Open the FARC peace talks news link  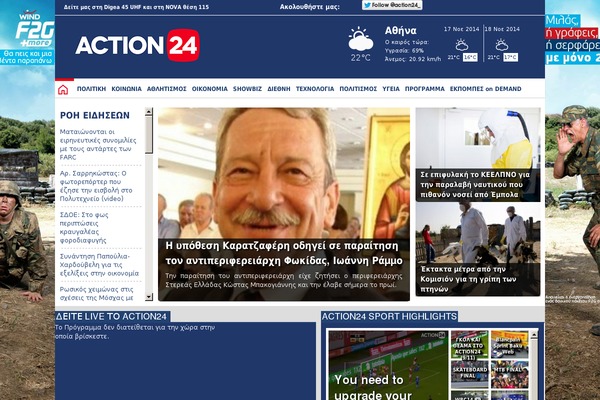pos(98,144)
